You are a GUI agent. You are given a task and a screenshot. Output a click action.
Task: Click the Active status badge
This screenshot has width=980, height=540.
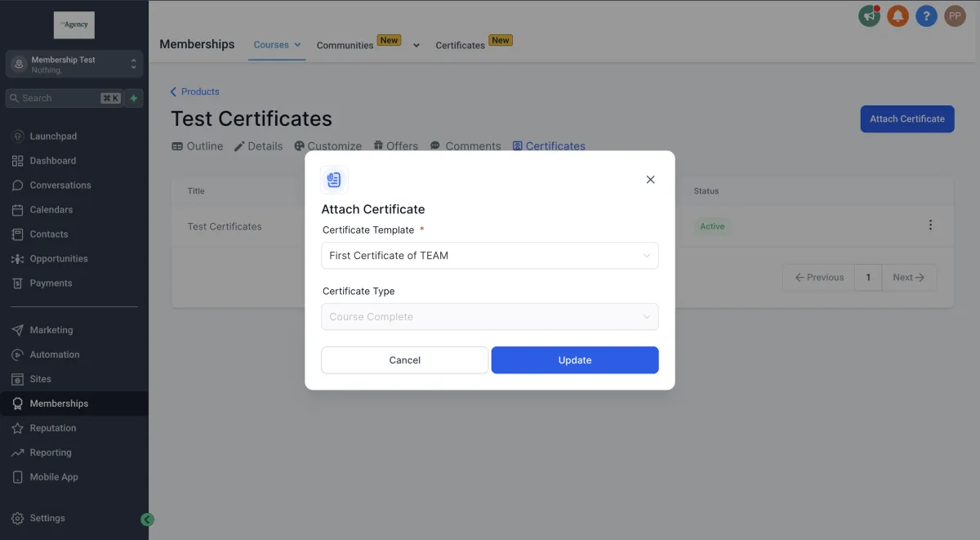point(712,226)
